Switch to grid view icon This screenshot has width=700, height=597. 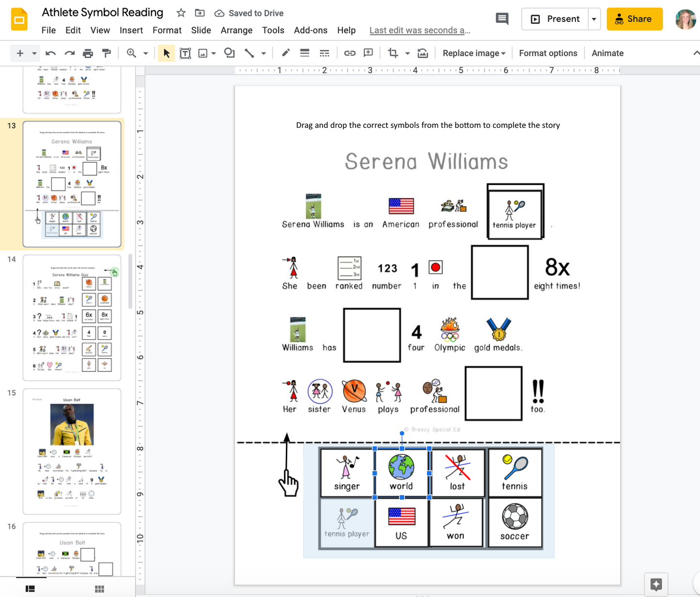click(x=99, y=589)
